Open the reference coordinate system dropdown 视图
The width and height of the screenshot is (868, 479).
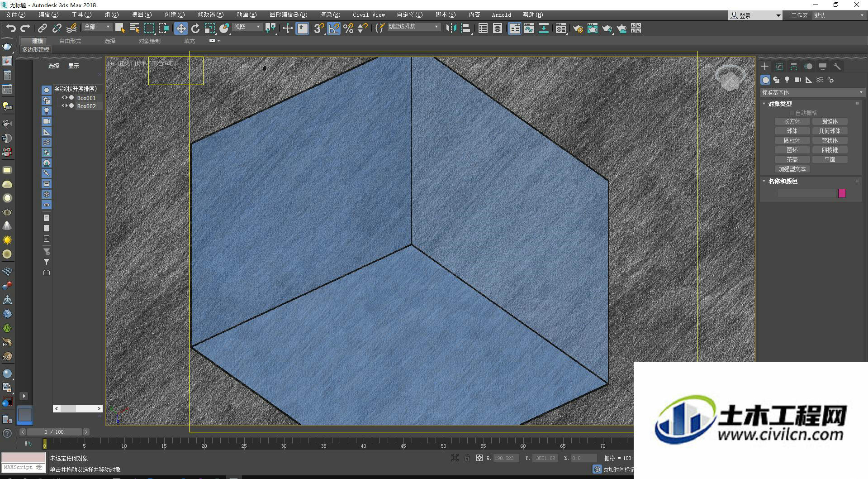(x=247, y=27)
